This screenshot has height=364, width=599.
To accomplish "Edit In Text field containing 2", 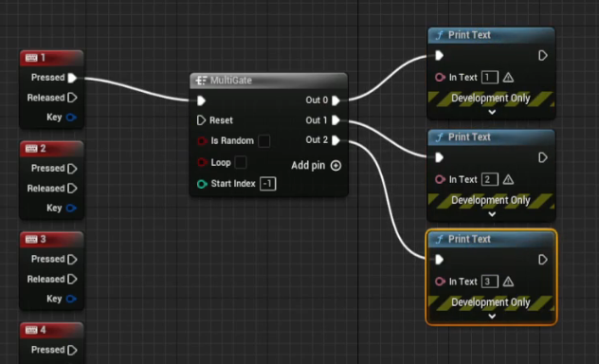I will 490,179.
